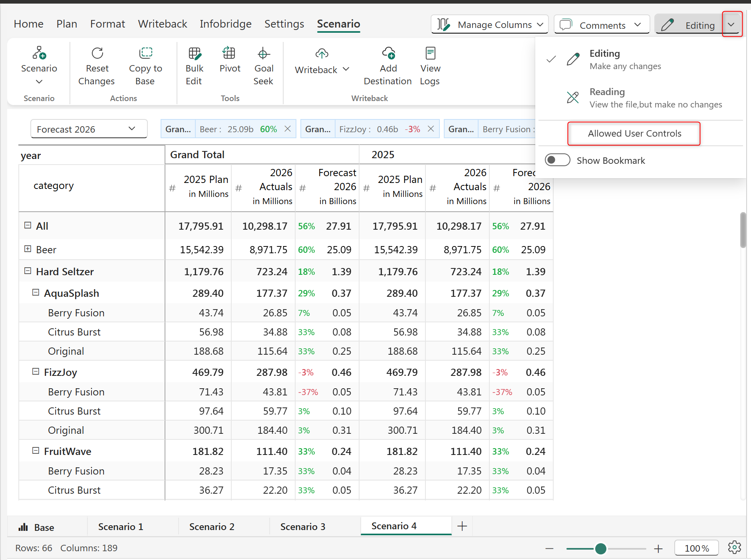The width and height of the screenshot is (751, 560).
Task: Open the Bulk Edit tool
Action: (195, 53)
